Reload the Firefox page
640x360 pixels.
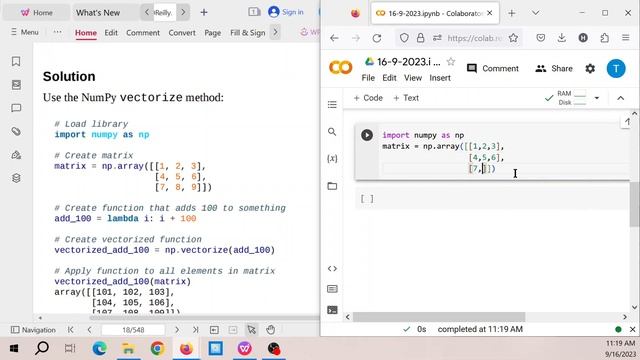pyautogui.click(x=377, y=38)
